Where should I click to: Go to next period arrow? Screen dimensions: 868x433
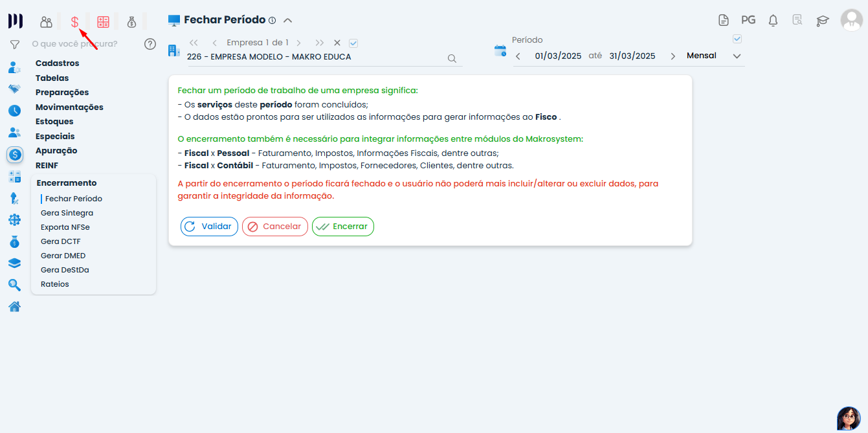(673, 56)
